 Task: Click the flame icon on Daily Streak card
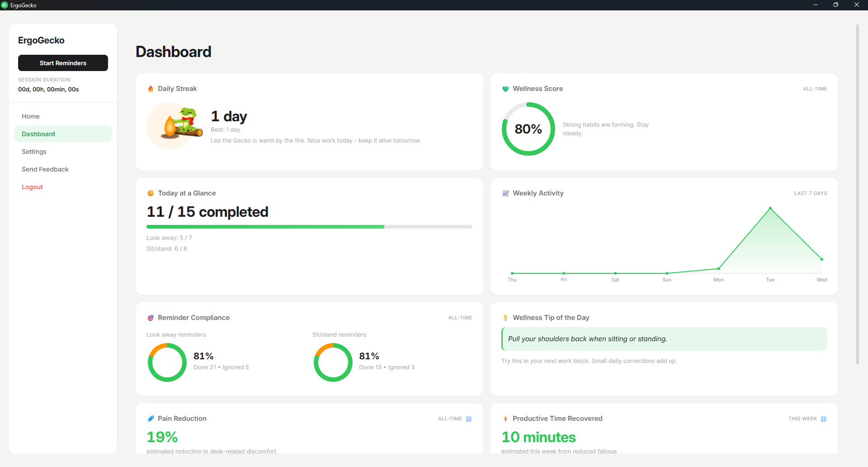(151, 89)
